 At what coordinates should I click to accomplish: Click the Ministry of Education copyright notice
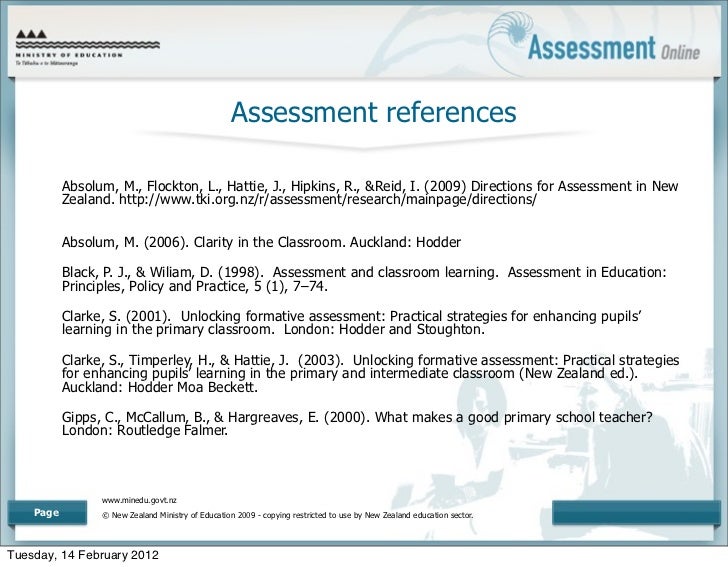tap(287, 515)
